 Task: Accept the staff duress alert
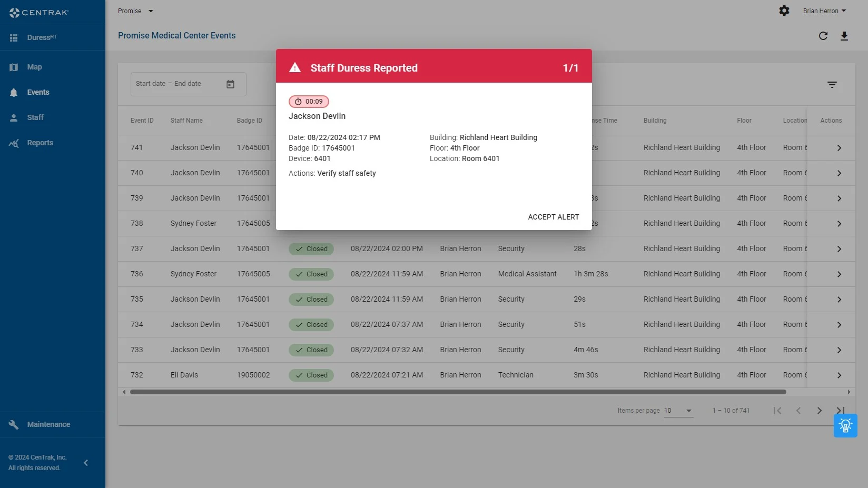coord(553,217)
